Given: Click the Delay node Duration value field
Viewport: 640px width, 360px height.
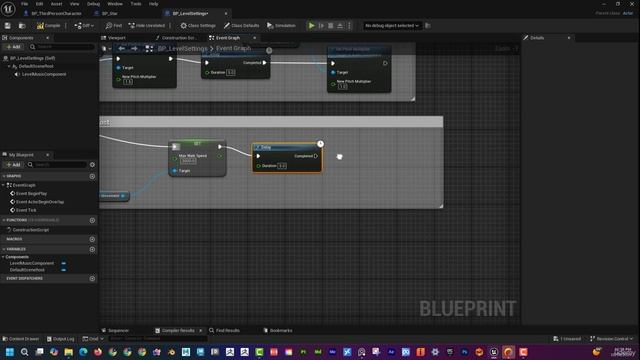Looking at the screenshot, I should (x=282, y=166).
